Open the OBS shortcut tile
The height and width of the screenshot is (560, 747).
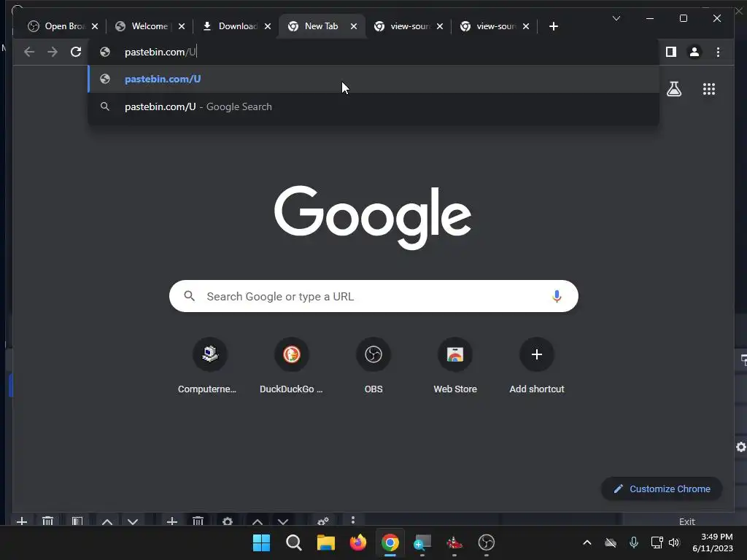[373, 366]
